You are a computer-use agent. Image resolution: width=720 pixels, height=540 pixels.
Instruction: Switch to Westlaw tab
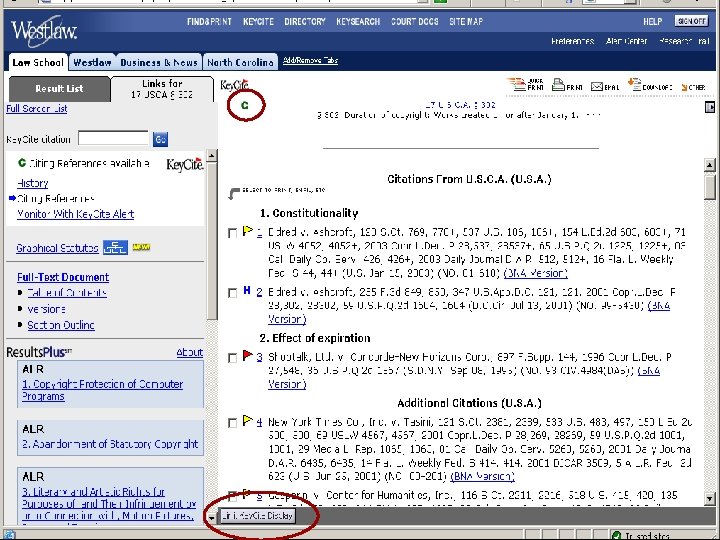coord(92,62)
